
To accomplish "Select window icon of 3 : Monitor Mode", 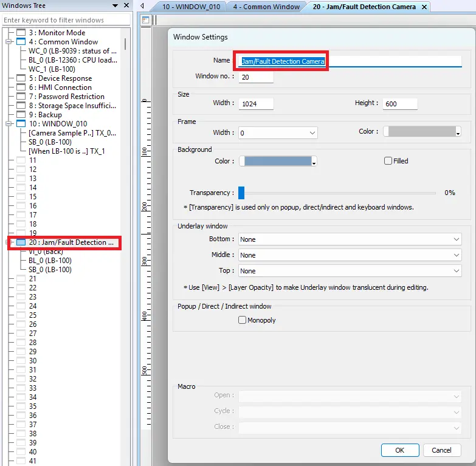I will pyautogui.click(x=21, y=32).
